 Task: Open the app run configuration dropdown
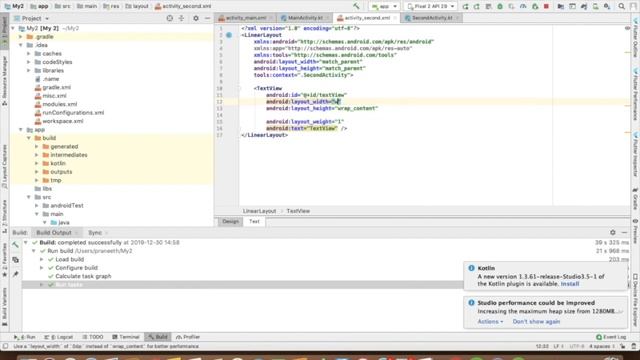(x=384, y=7)
